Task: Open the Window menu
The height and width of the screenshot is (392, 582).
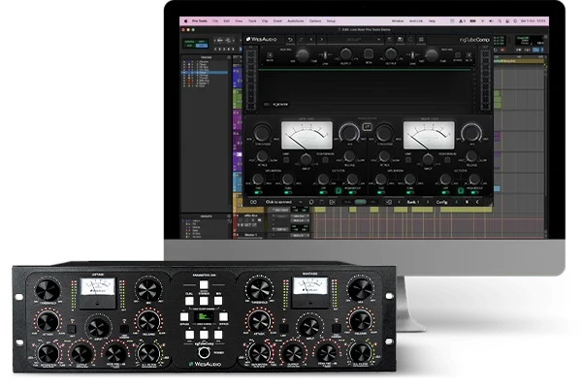Action: (x=398, y=21)
